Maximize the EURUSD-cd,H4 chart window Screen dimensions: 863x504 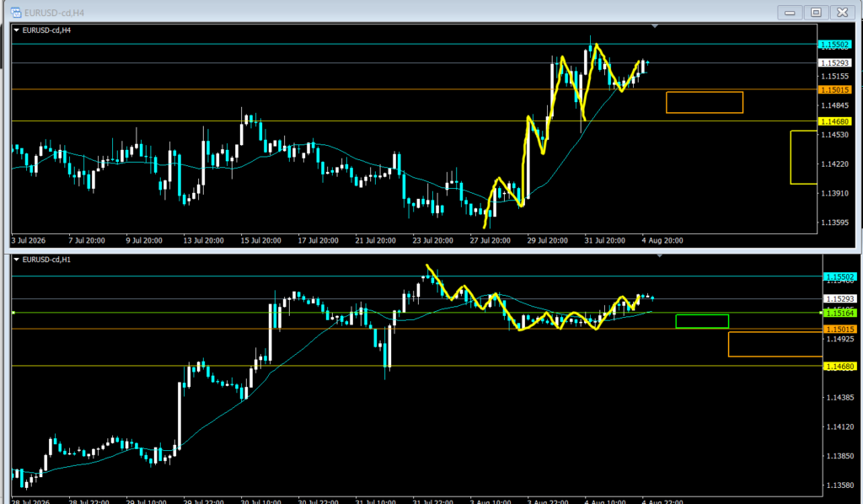point(816,12)
